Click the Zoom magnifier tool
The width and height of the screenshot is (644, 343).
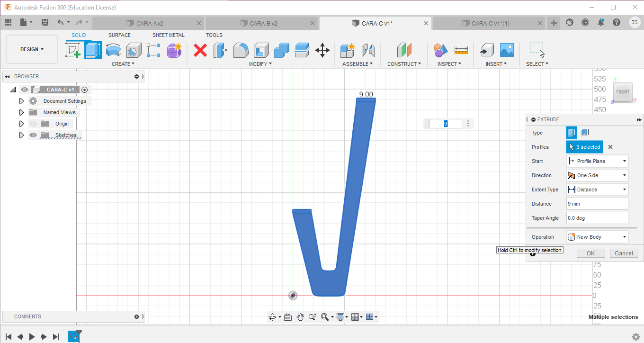312,317
